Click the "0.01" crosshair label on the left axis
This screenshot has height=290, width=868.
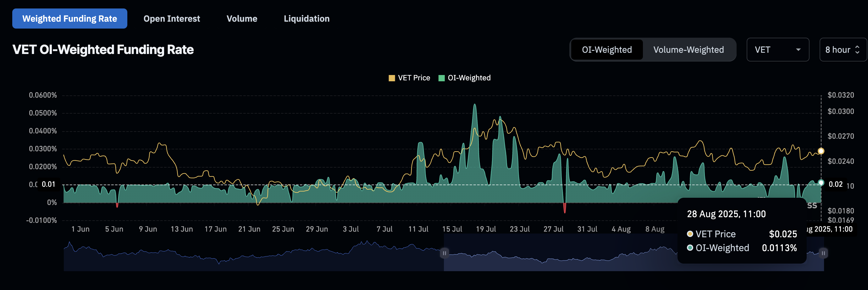(x=48, y=184)
